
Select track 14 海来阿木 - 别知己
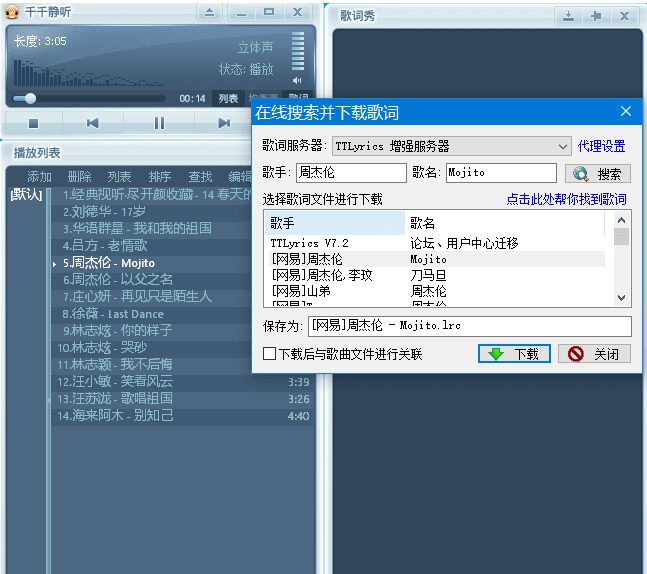[182, 416]
